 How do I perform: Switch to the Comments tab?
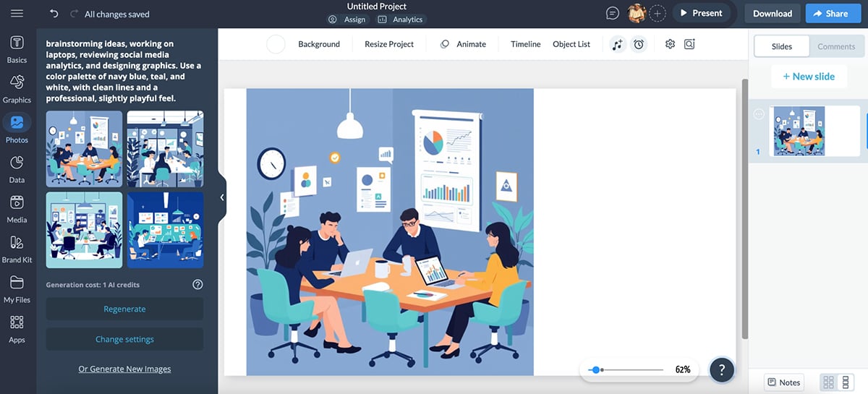click(x=836, y=46)
